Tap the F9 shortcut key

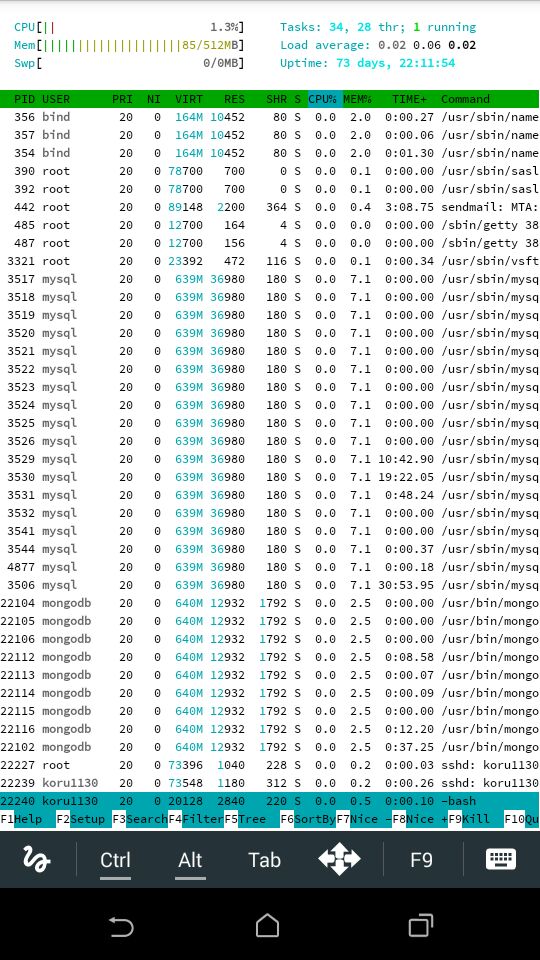(x=421, y=860)
